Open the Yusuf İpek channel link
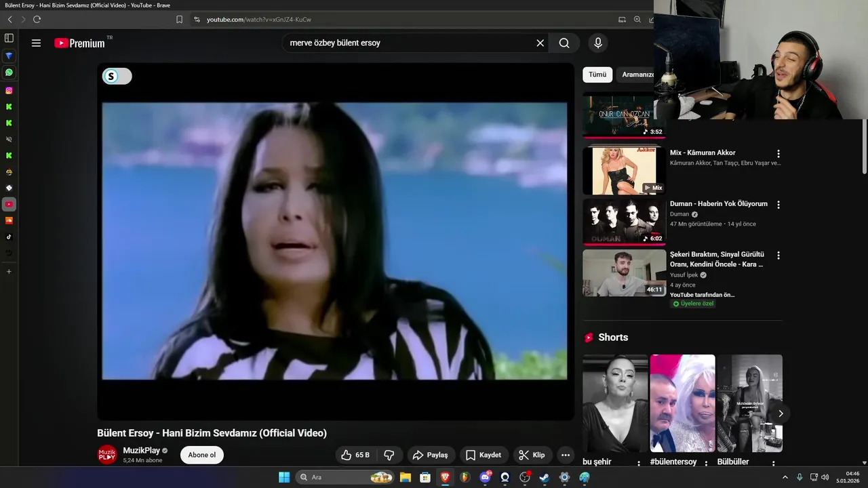 (684, 275)
